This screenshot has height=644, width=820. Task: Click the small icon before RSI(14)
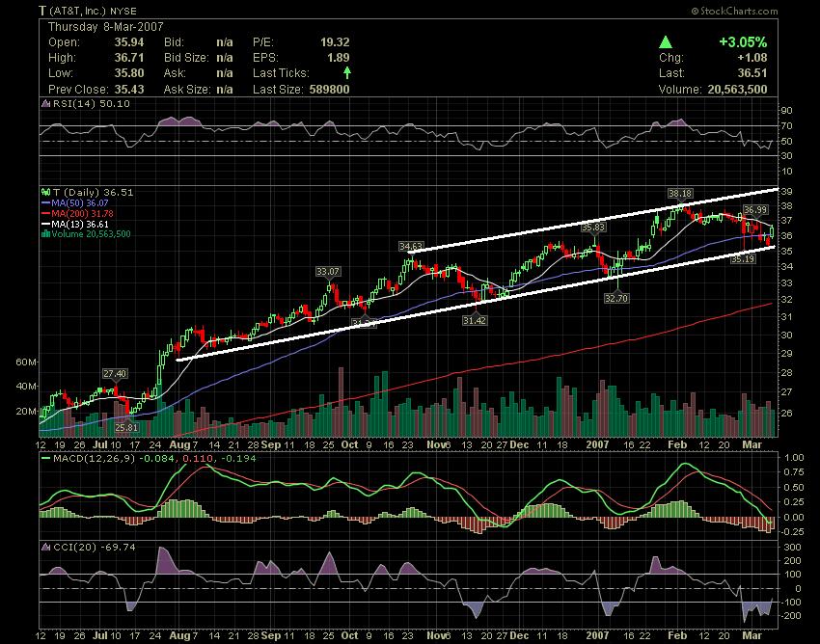pyautogui.click(x=45, y=103)
